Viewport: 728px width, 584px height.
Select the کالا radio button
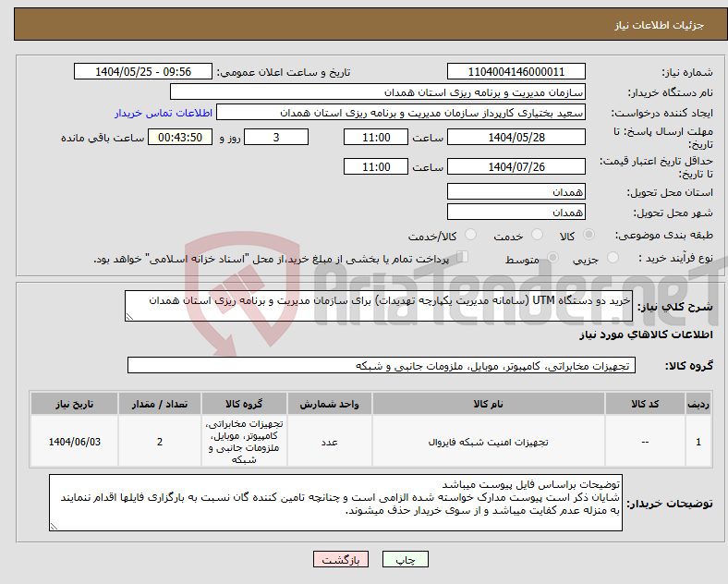588,235
